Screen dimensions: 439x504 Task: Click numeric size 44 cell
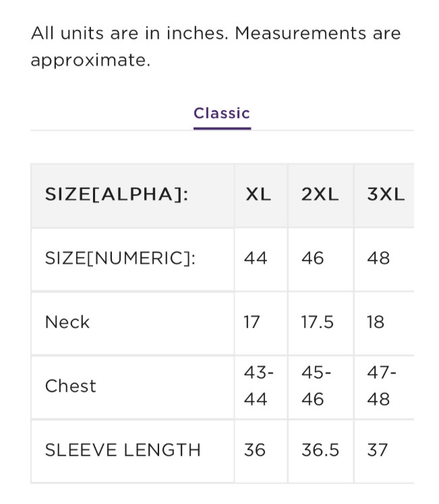coord(256,258)
